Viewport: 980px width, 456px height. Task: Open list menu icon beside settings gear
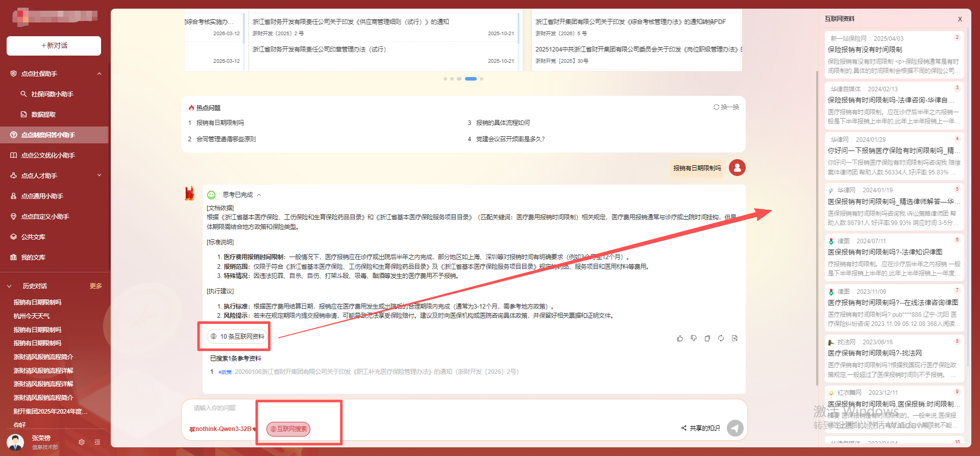pyautogui.click(x=97, y=442)
